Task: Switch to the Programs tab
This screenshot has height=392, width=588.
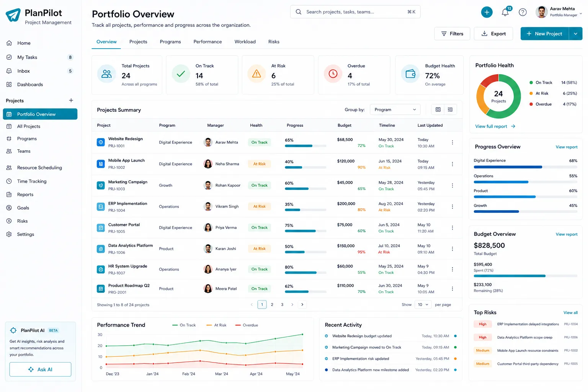Action: 170,42
